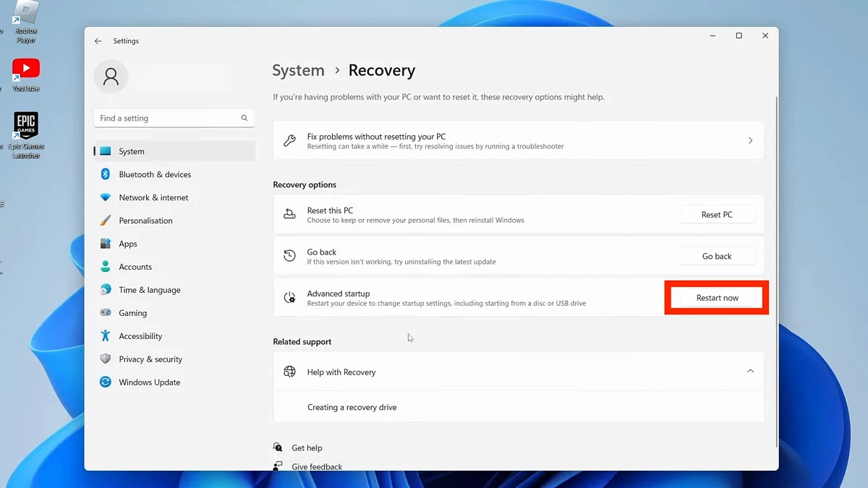The width and height of the screenshot is (868, 488).
Task: Open Time & language settings
Action: pos(150,290)
